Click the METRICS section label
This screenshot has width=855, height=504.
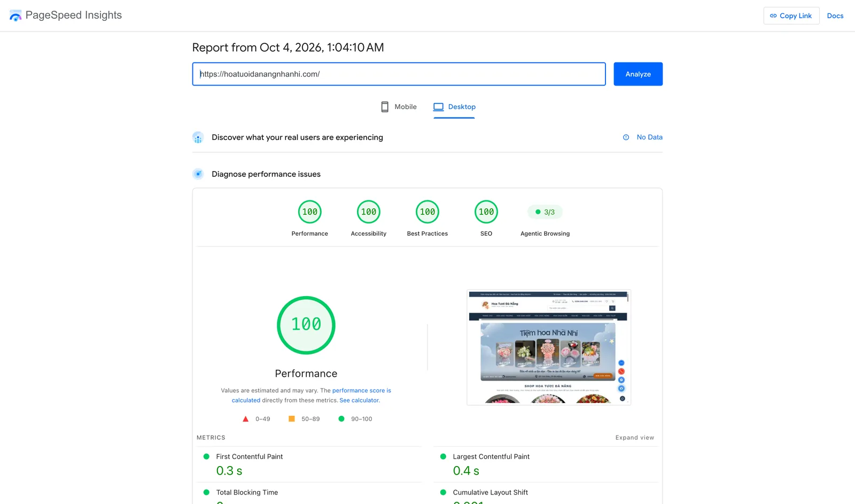(211, 438)
